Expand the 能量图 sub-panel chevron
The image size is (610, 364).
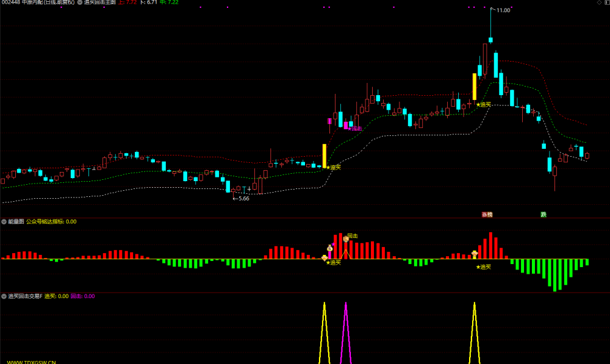(4, 222)
